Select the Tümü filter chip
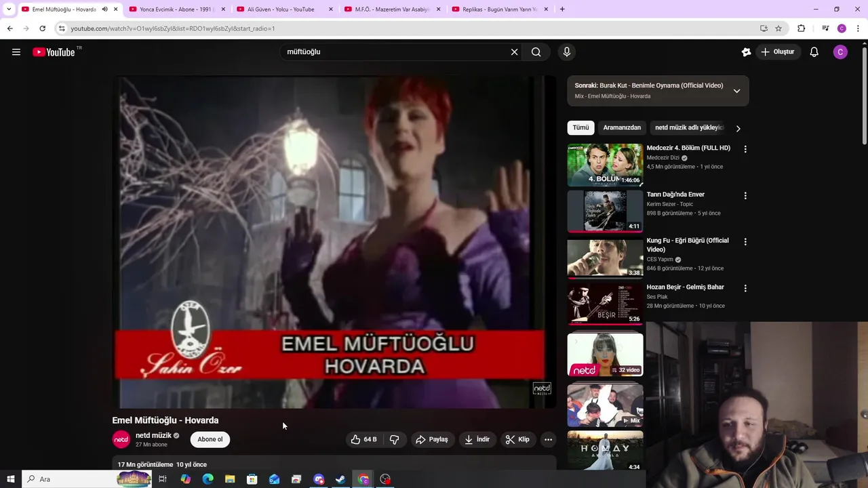The width and height of the screenshot is (868, 488). (x=581, y=127)
